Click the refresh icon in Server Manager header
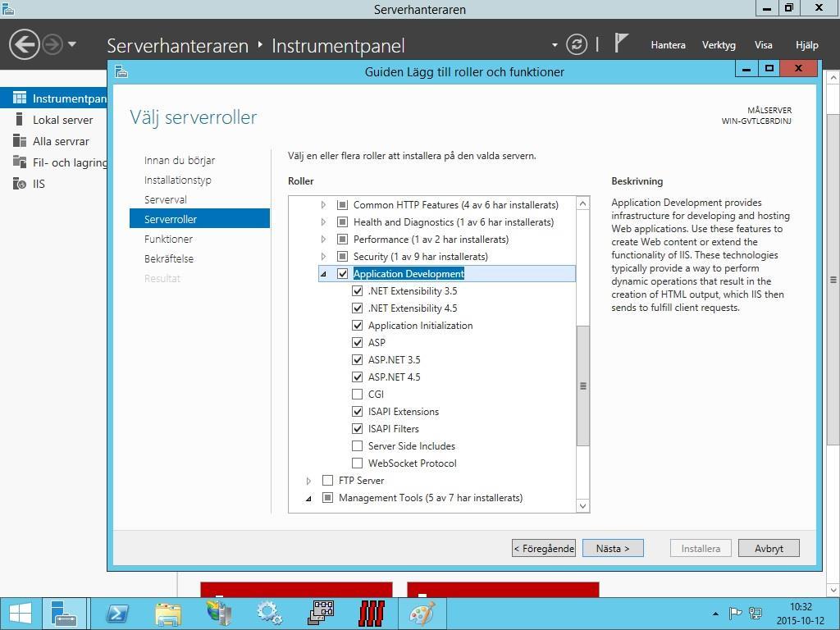The width and height of the screenshot is (840, 630). [x=577, y=44]
